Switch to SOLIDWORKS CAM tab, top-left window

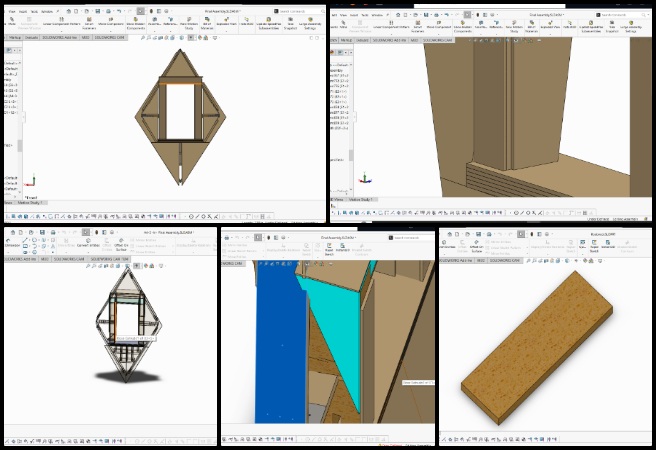tap(106, 38)
